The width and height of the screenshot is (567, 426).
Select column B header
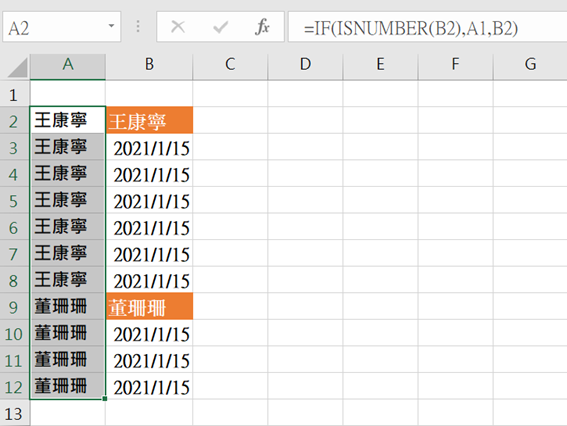[149, 67]
